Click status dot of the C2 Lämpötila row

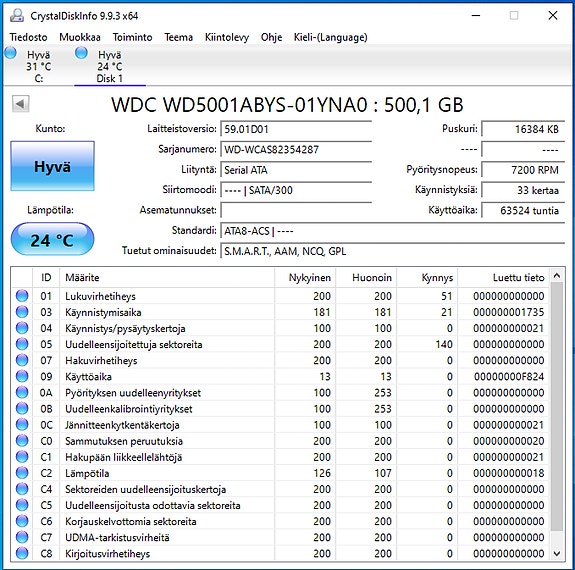click(x=22, y=473)
